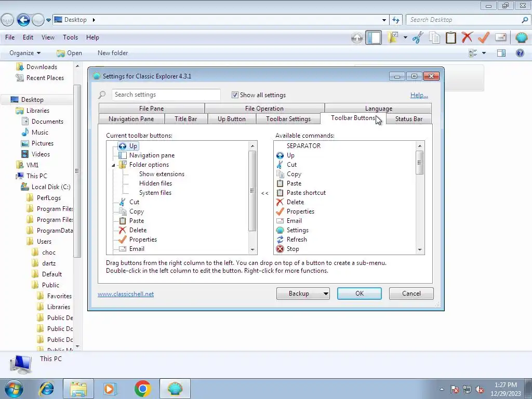Screen dimensions: 532x399
Task: Uncheck Show all settings checkbox
Action: [235, 95]
